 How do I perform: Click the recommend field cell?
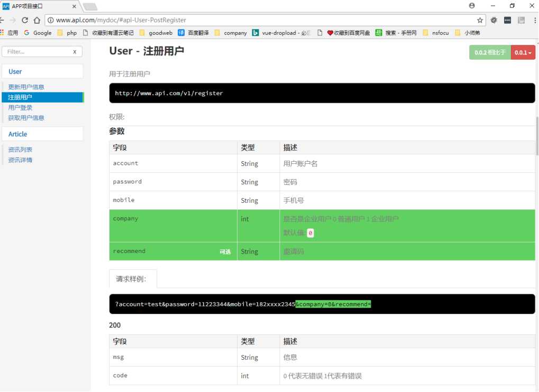tap(173, 251)
